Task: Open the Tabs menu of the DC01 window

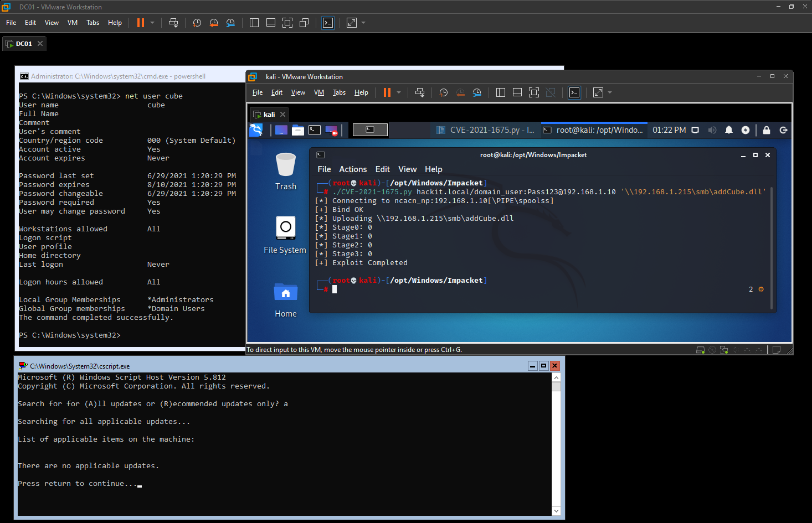Action: pyautogui.click(x=92, y=23)
